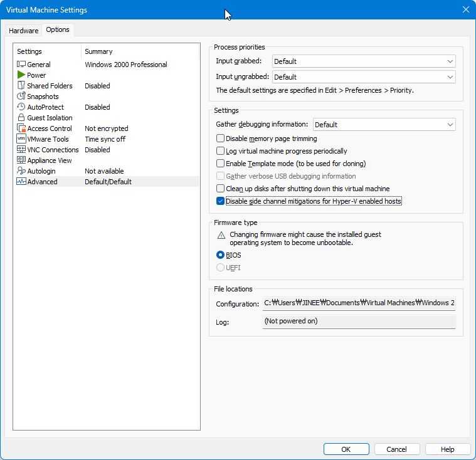
Task: Click the OK button
Action: click(x=346, y=449)
